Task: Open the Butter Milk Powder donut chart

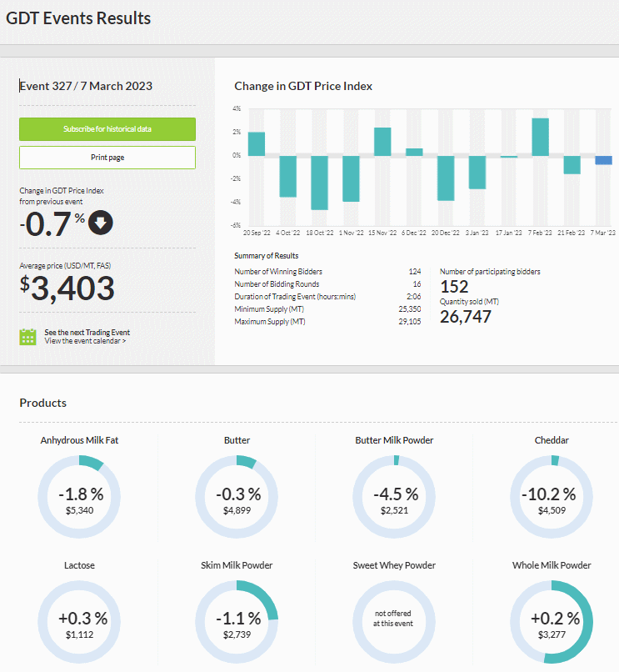Action: tap(394, 497)
